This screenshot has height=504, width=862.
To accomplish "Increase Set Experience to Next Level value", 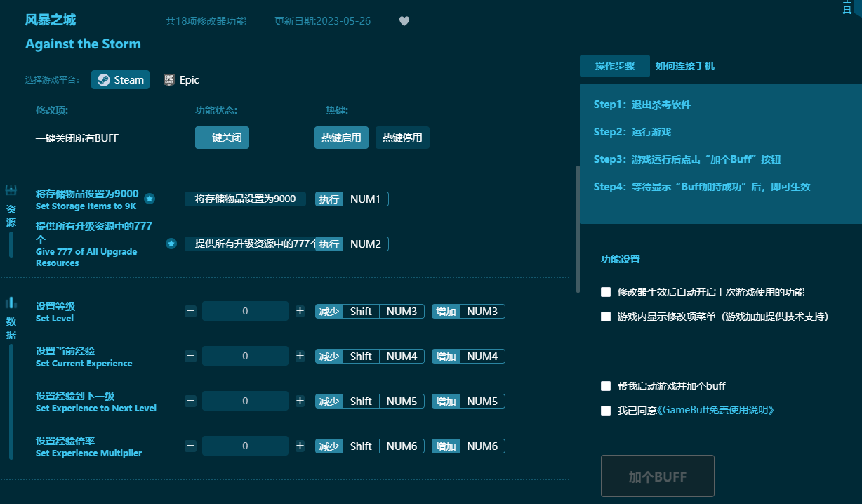I will coord(300,401).
